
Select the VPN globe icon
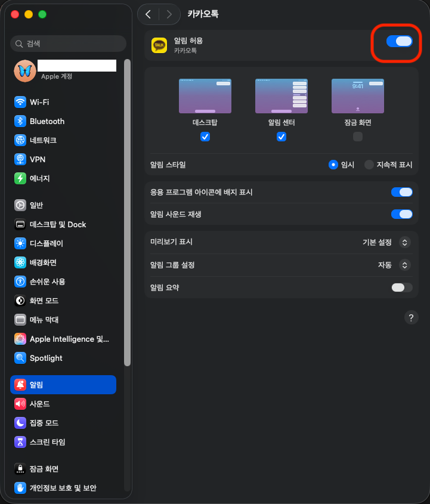pos(20,159)
